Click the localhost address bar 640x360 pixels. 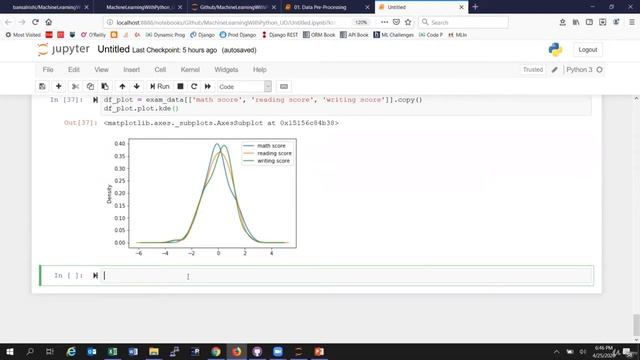(x=226, y=22)
